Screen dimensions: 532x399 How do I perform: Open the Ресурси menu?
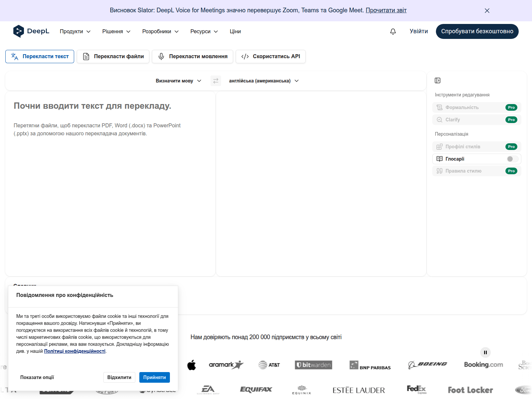point(204,31)
